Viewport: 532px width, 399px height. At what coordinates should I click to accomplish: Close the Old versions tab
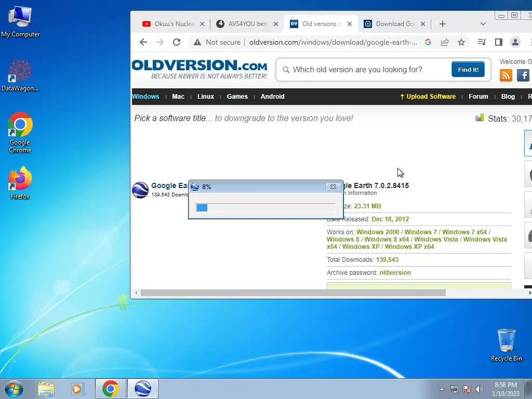[x=350, y=24]
